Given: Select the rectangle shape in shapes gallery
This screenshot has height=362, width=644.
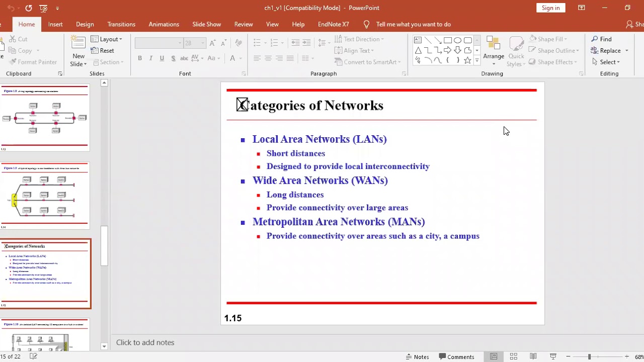Looking at the screenshot, I should pyautogui.click(x=447, y=40).
